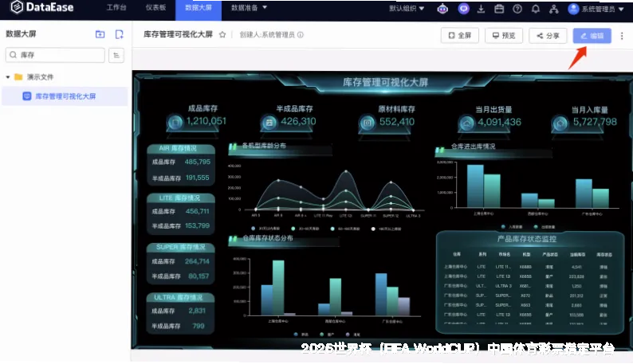633x364 pixels.
Task: Click the DataEase logo
Action: click(42, 7)
